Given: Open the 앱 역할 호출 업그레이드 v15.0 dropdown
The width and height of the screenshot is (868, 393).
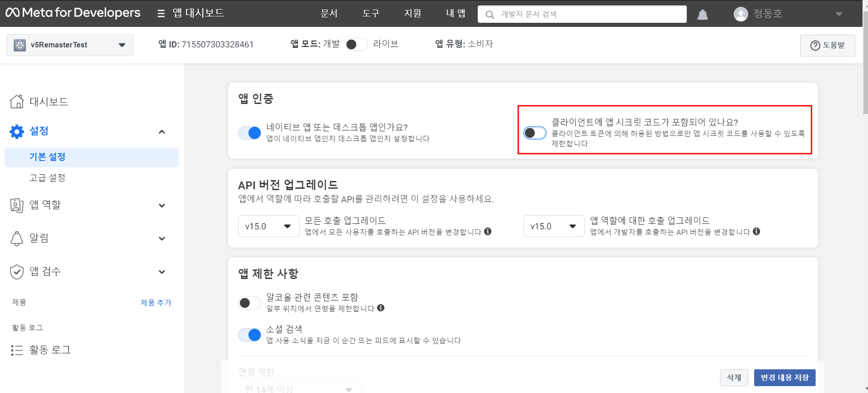Looking at the screenshot, I should 554,226.
